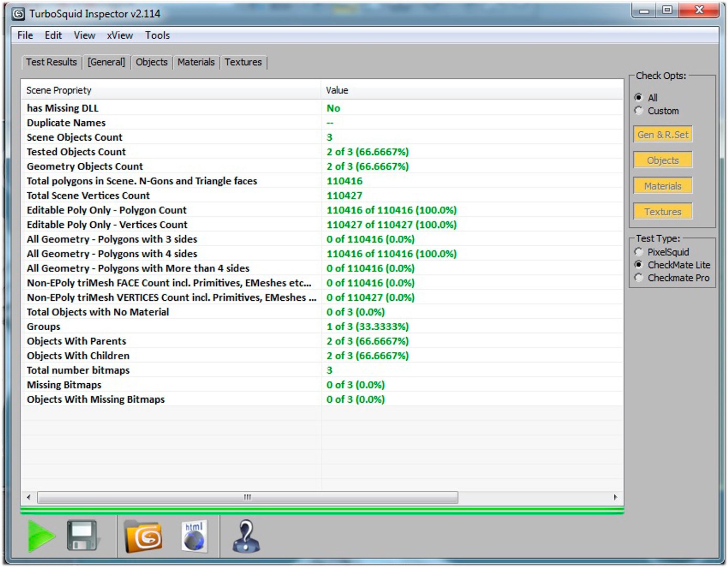
Task: Click the value No for Missing DLL
Action: click(x=333, y=108)
